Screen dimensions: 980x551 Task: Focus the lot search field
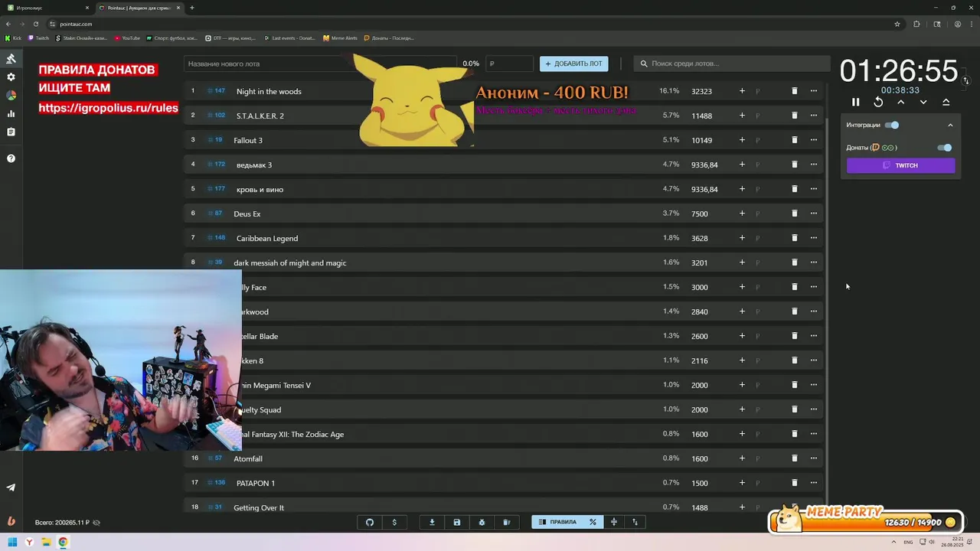731,64
